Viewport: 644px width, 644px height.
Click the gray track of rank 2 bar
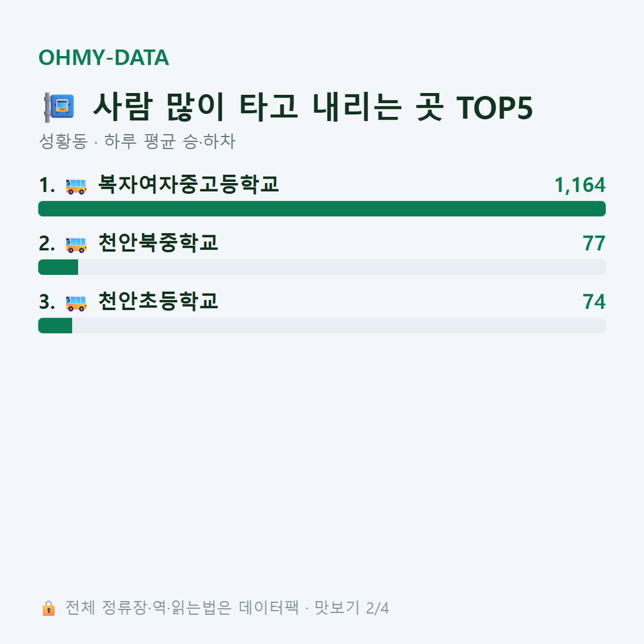[341, 267]
